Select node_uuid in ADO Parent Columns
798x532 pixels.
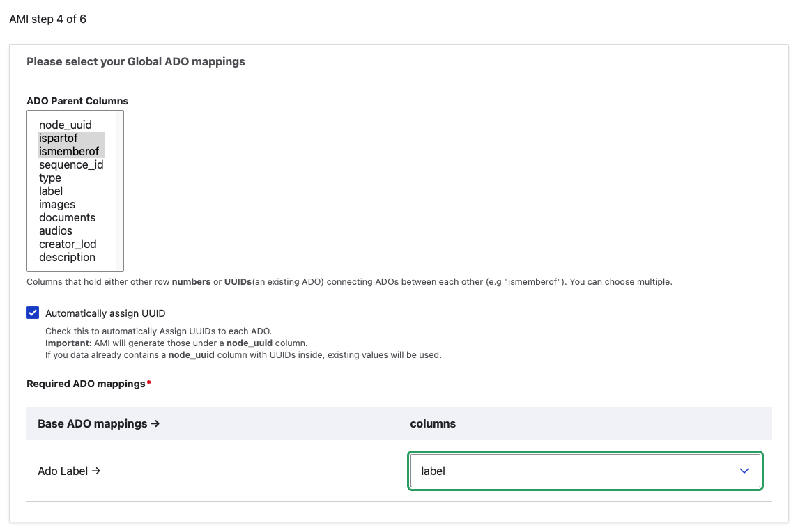[66, 125]
